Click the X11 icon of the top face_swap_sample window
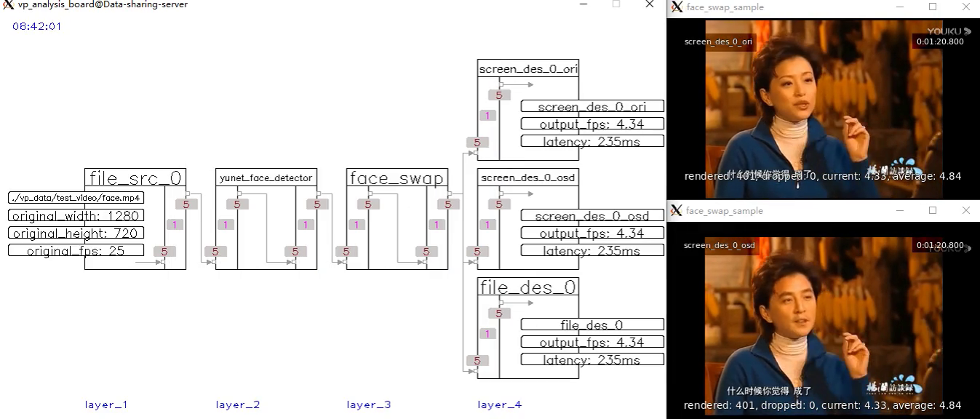This screenshot has width=980, height=419. [x=677, y=7]
